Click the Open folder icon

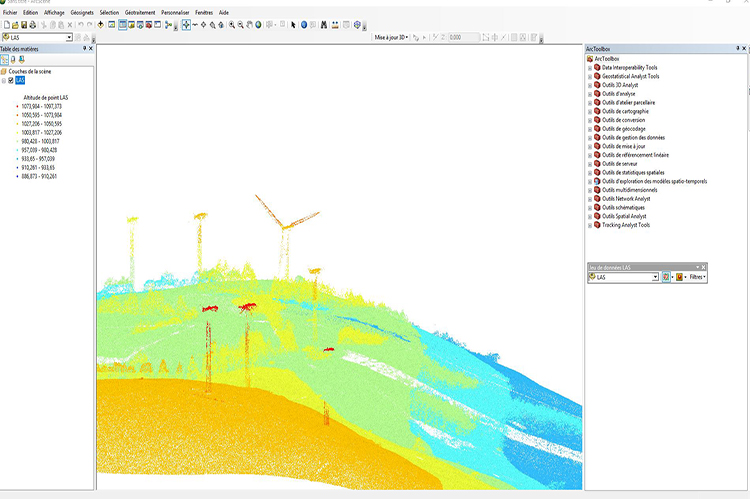coord(15,24)
